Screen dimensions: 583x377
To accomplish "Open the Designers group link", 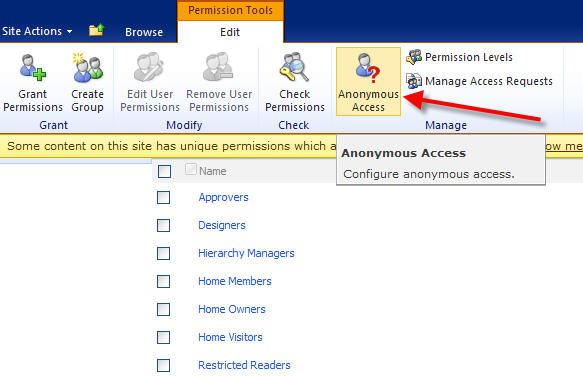I will (x=222, y=225).
